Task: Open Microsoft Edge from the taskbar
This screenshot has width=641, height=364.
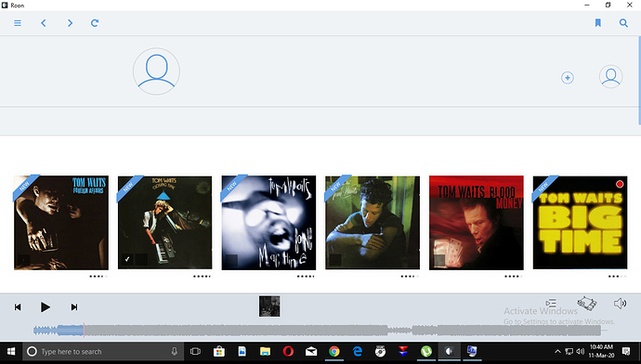Action: point(358,351)
